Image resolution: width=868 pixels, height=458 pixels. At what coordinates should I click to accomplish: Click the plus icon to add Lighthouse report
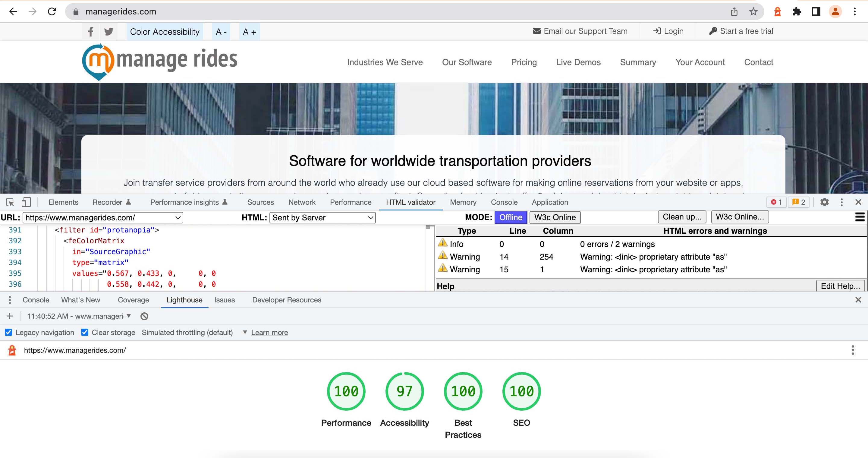pyautogui.click(x=9, y=316)
